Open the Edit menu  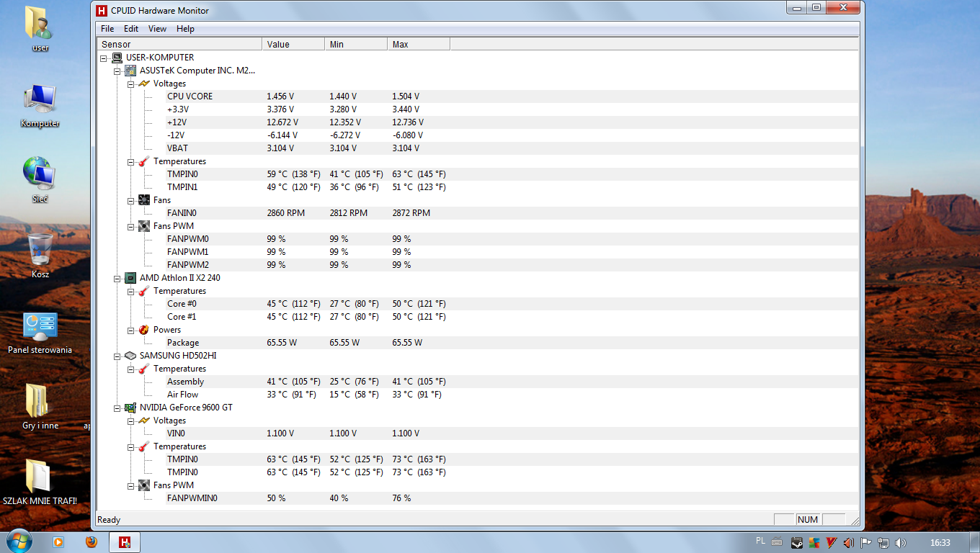[x=130, y=29]
